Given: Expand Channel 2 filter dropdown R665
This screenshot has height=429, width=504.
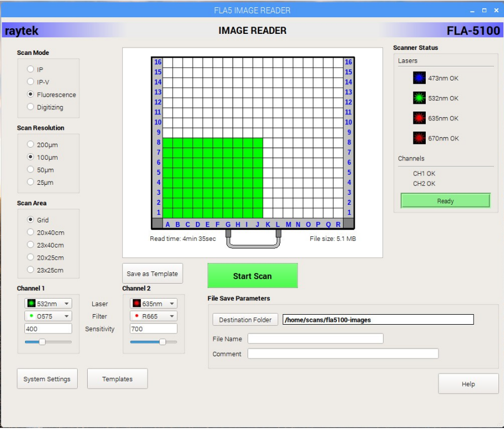Looking at the screenshot, I should point(154,316).
